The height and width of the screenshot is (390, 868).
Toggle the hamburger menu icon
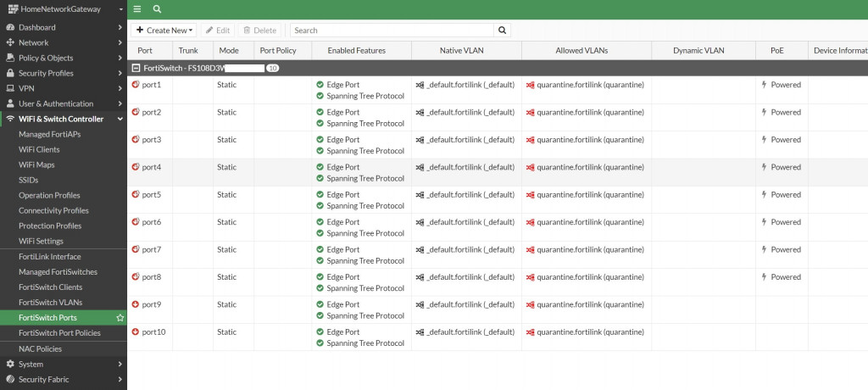[137, 9]
